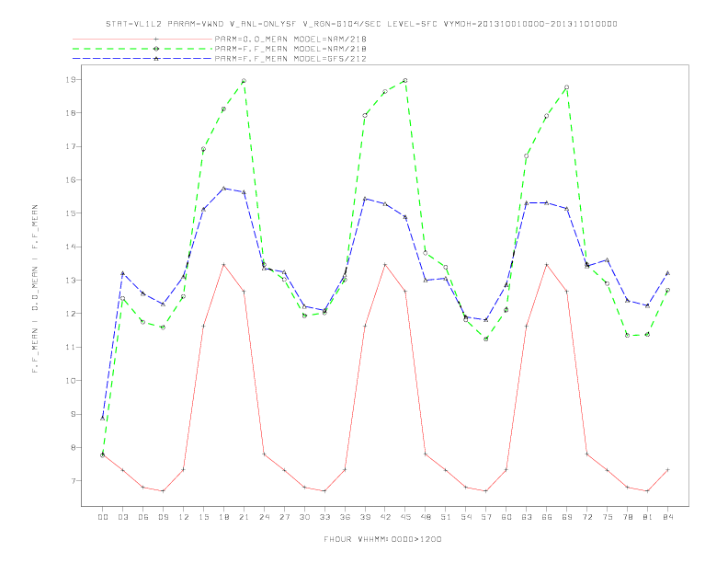
Task: Click red observed plus marker at hour 42 peak
Action: [385, 265]
